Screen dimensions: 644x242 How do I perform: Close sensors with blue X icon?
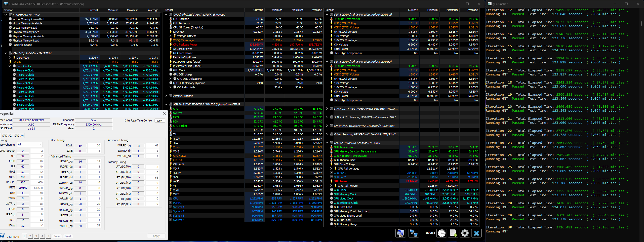tap(476, 233)
